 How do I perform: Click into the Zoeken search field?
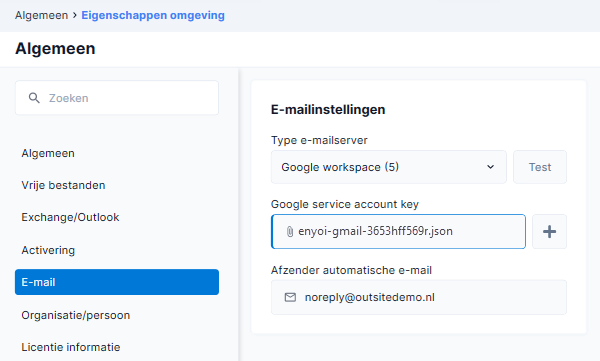coord(117,98)
